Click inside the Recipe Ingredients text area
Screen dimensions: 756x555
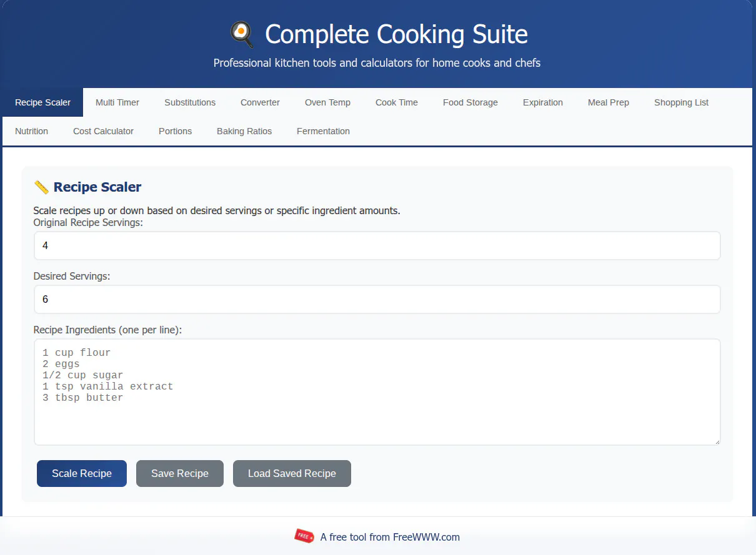(377, 392)
